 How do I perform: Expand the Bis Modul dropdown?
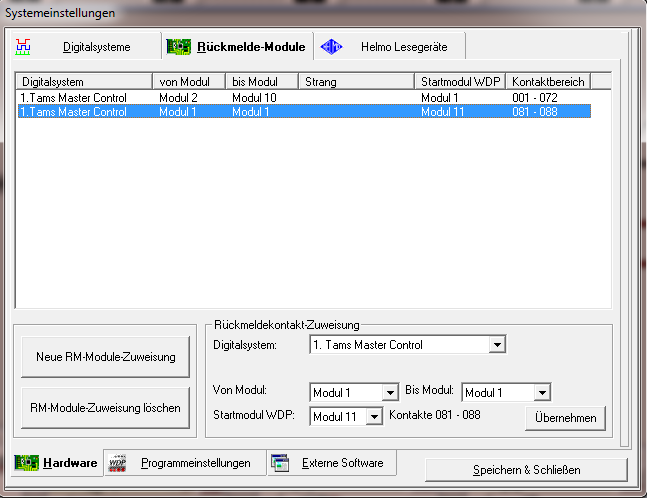(x=542, y=392)
